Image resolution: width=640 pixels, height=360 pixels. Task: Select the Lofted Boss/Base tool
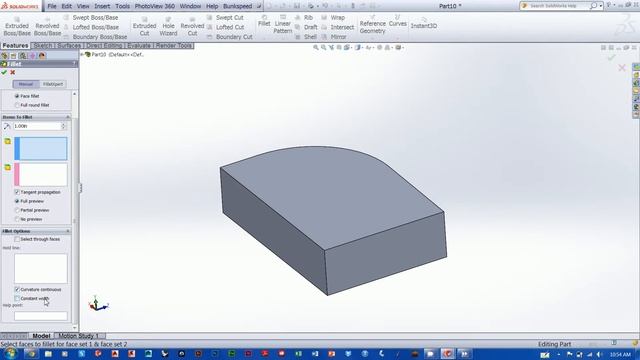[x=91, y=27]
